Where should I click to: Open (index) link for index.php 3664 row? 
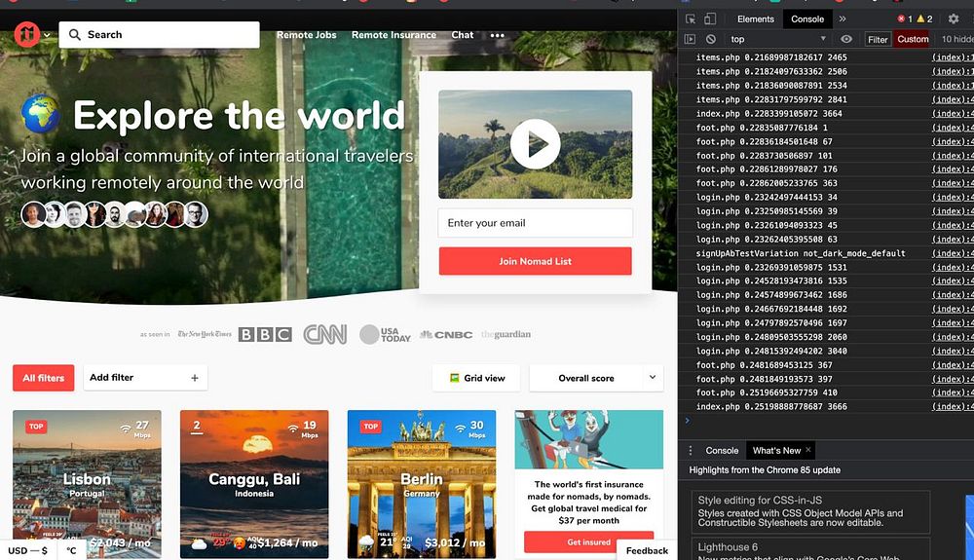point(953,114)
